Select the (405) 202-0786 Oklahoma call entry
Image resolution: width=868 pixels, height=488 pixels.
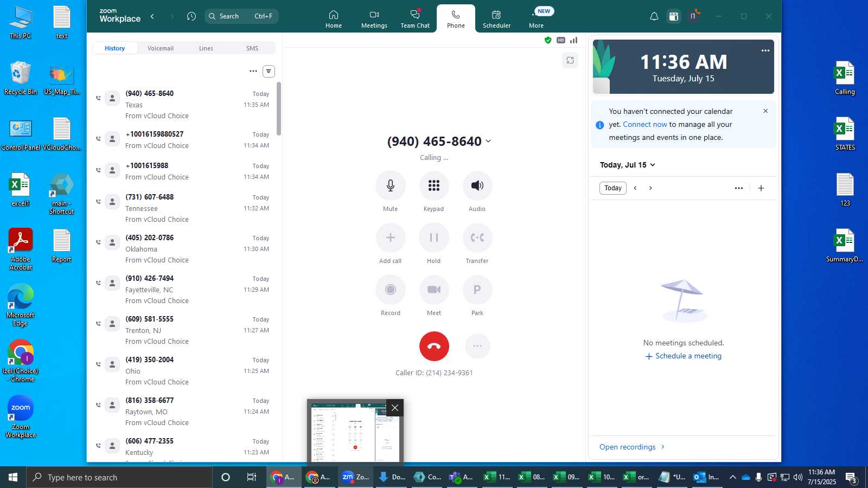point(184,249)
